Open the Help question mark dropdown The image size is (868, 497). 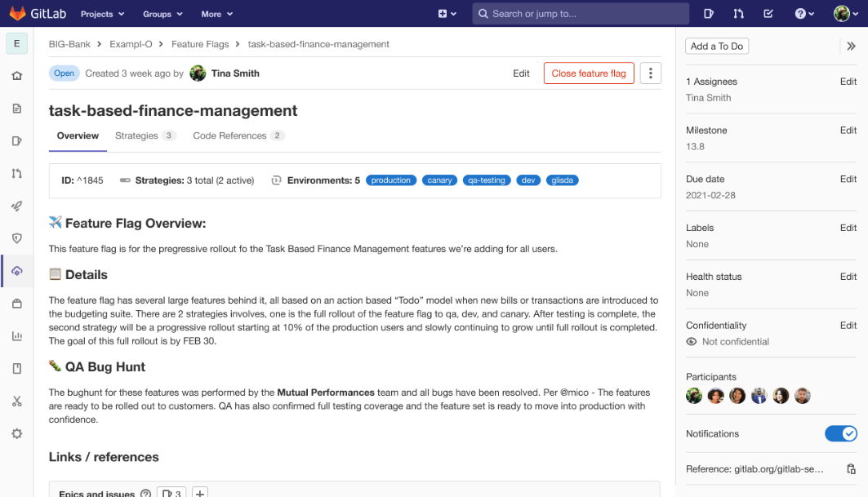pyautogui.click(x=805, y=14)
